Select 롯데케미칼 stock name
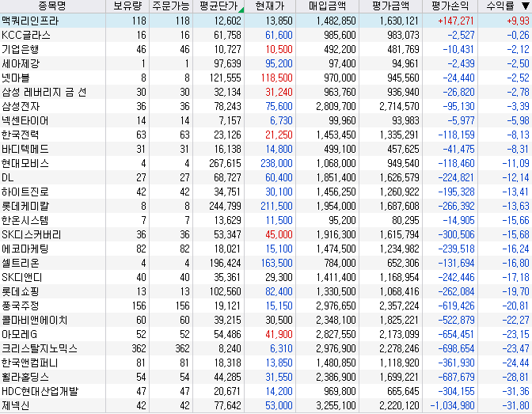Image resolution: width=532 pixels, height=414 pixels. tap(25, 206)
